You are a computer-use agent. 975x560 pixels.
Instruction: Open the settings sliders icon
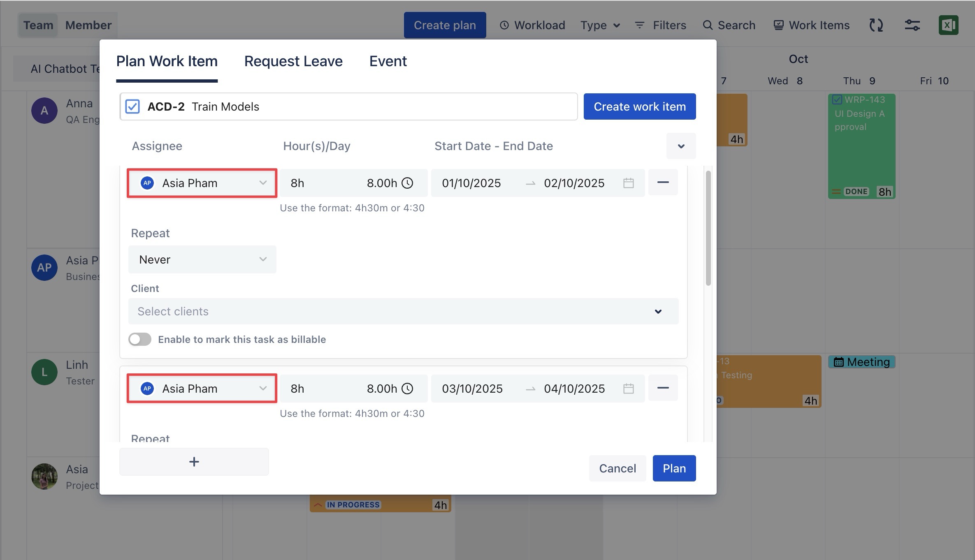[912, 25]
